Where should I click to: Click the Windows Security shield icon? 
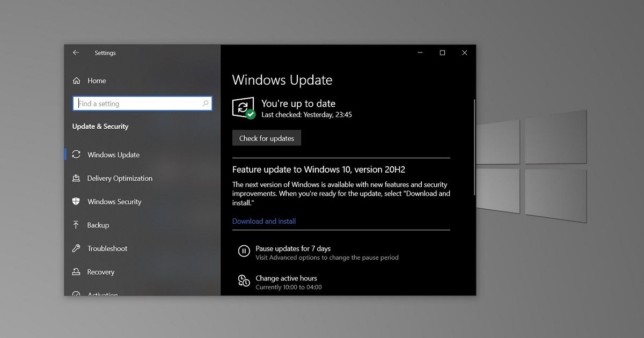tap(76, 202)
